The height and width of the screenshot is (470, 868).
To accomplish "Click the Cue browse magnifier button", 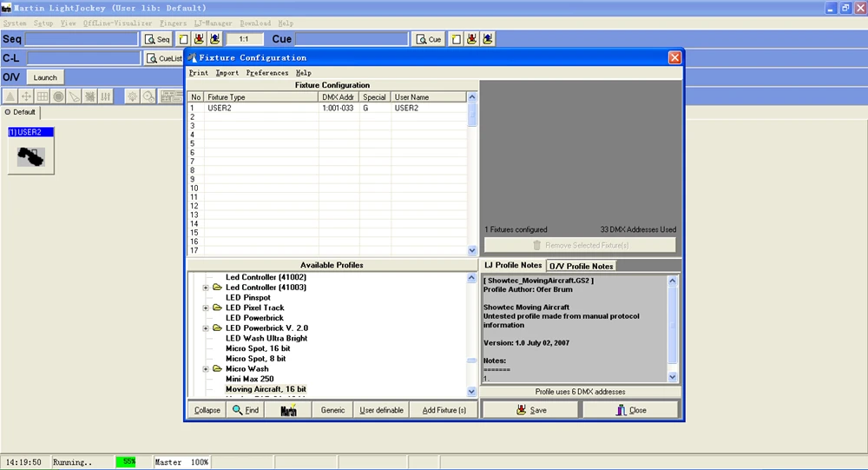I will coord(428,39).
